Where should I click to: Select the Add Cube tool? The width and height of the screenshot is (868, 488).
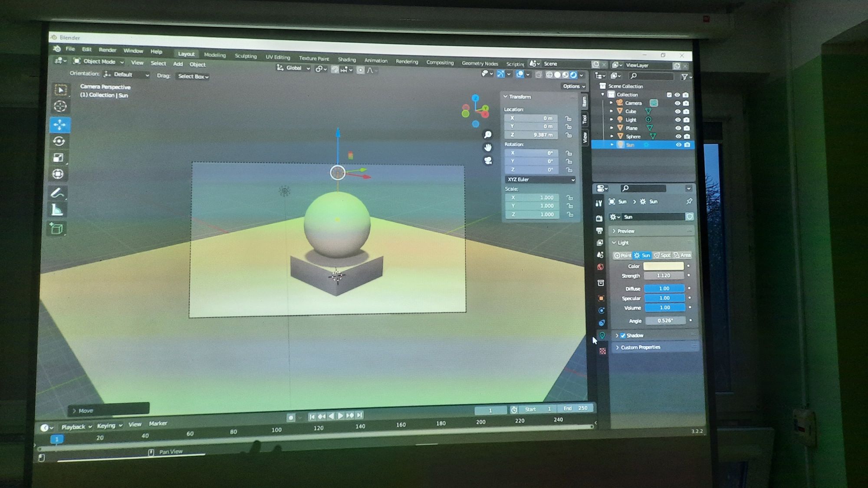[x=57, y=228]
